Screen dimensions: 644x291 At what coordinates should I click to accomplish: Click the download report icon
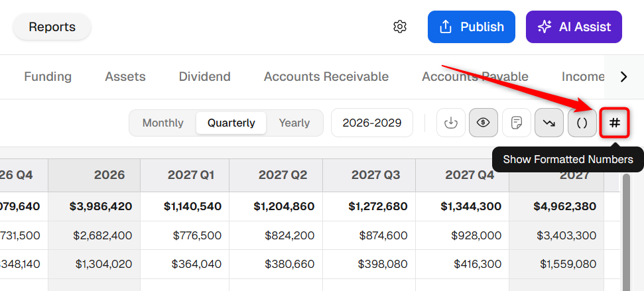(x=450, y=123)
